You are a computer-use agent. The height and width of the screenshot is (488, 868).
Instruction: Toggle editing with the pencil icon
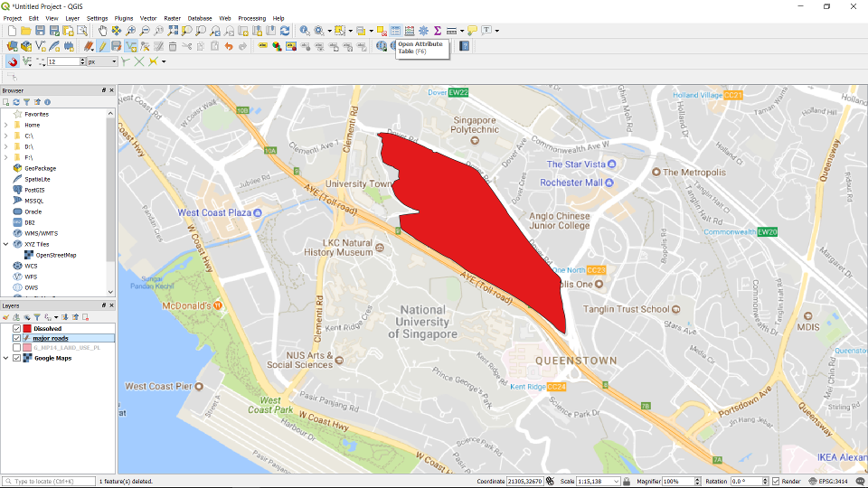[102, 46]
